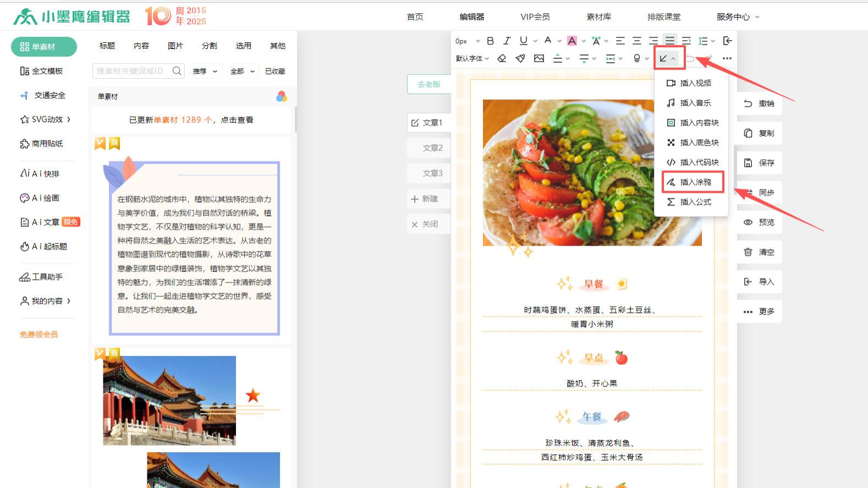Select the eraser clear-format tool
This screenshot has height=488, width=868.
(502, 58)
